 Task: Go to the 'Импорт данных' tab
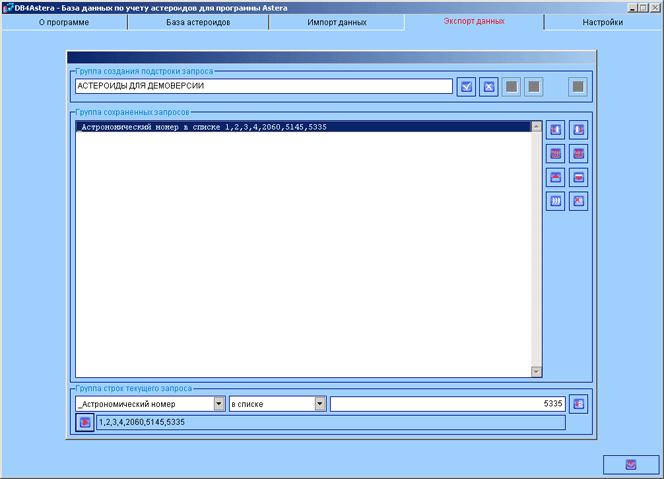[337, 22]
